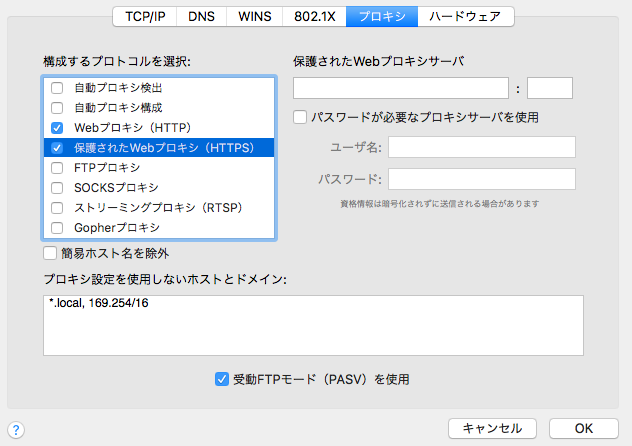
Task: Enable the SOCKSプロキシ checkbox
Action: pos(57,188)
